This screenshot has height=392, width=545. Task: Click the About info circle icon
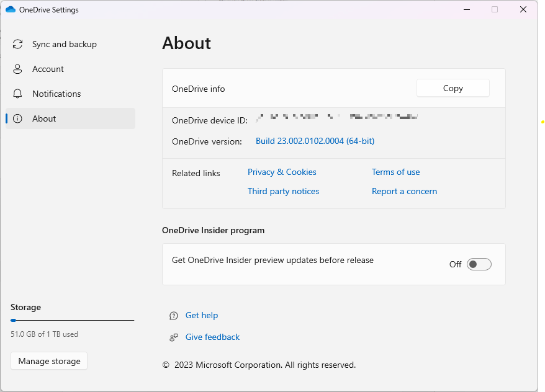[x=17, y=118]
